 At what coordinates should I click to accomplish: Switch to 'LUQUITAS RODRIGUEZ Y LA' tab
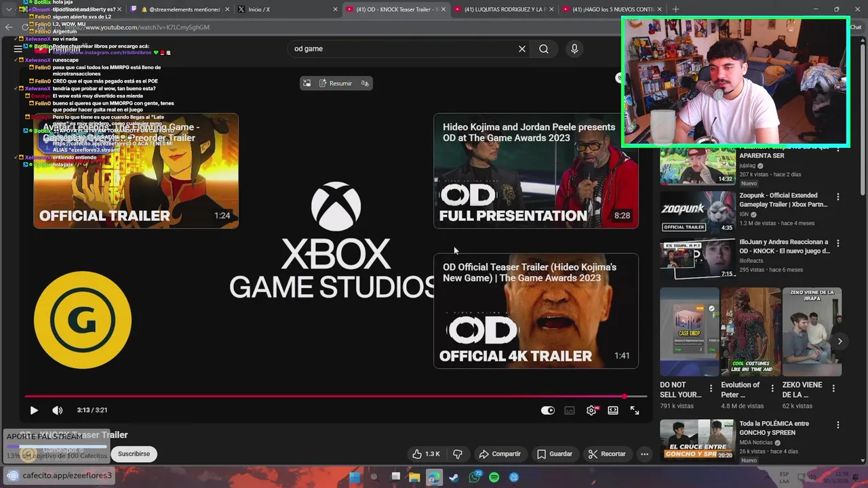click(x=505, y=9)
